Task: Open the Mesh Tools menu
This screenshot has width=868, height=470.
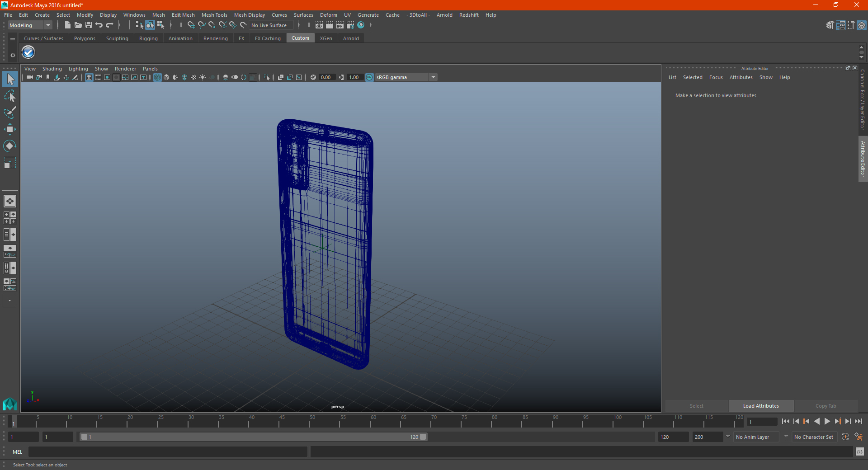Action: tap(214, 15)
